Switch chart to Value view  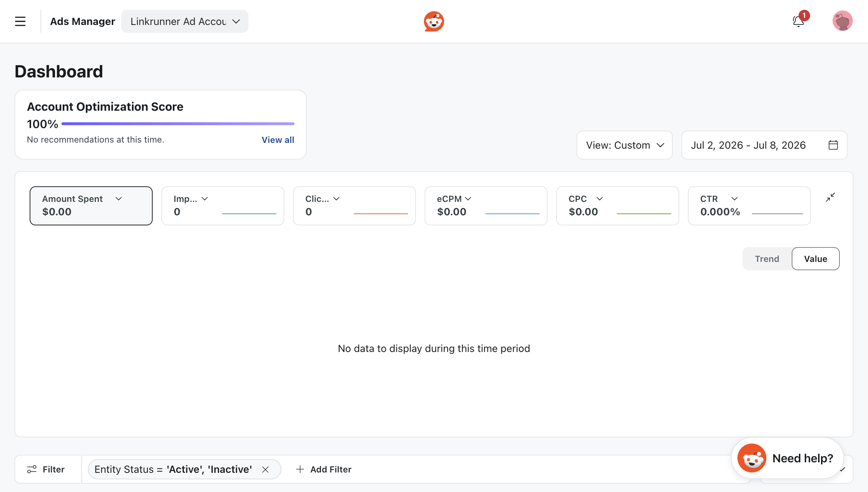(816, 259)
